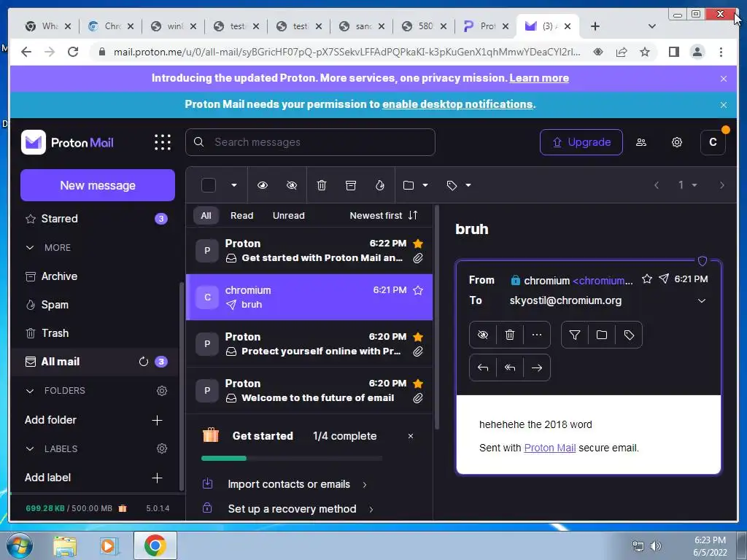Click the Upgrade button
This screenshot has height=560, width=747.
581,142
